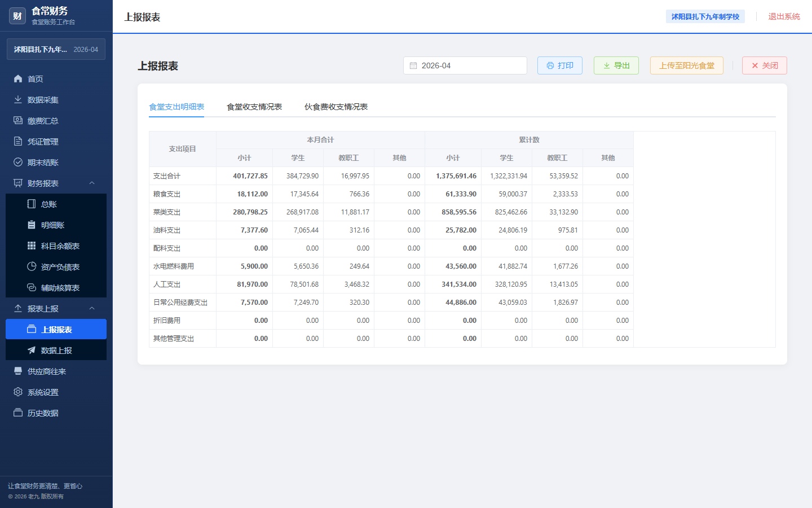
Task: Click the 总账 book icon
Action: click(x=32, y=204)
